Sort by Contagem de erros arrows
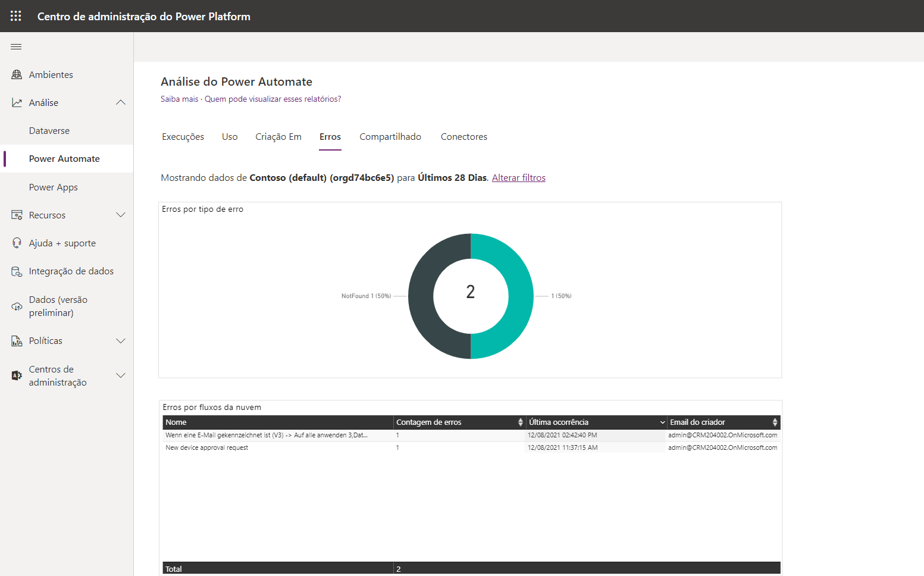This screenshot has width=924, height=576. (521, 422)
